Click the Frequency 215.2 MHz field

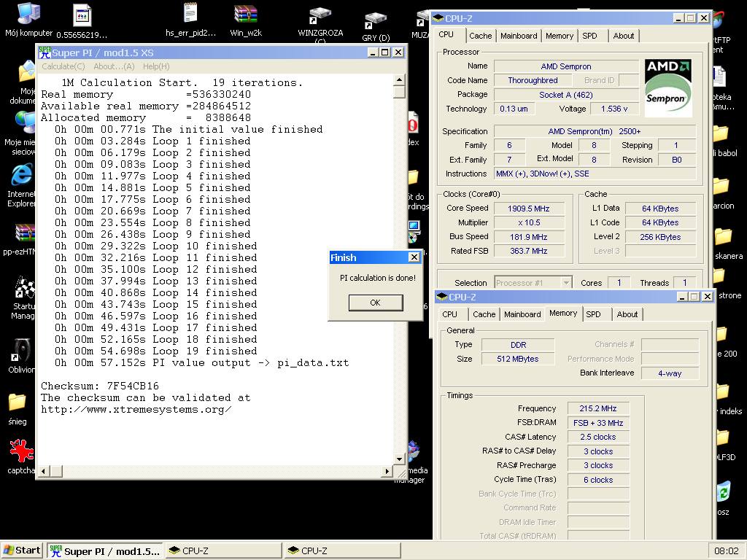[x=598, y=408]
